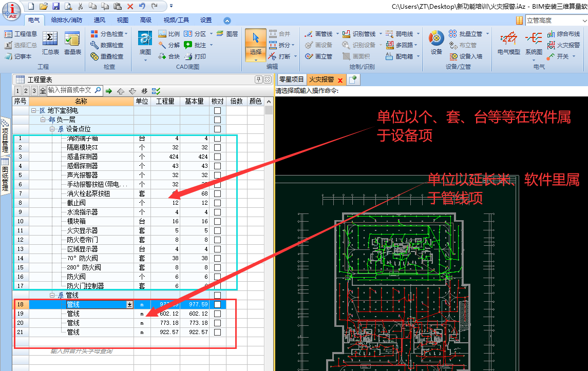Switch to the 给排水/消防 ribbon tab
Viewport: 588px width, 371px height.
[66, 20]
